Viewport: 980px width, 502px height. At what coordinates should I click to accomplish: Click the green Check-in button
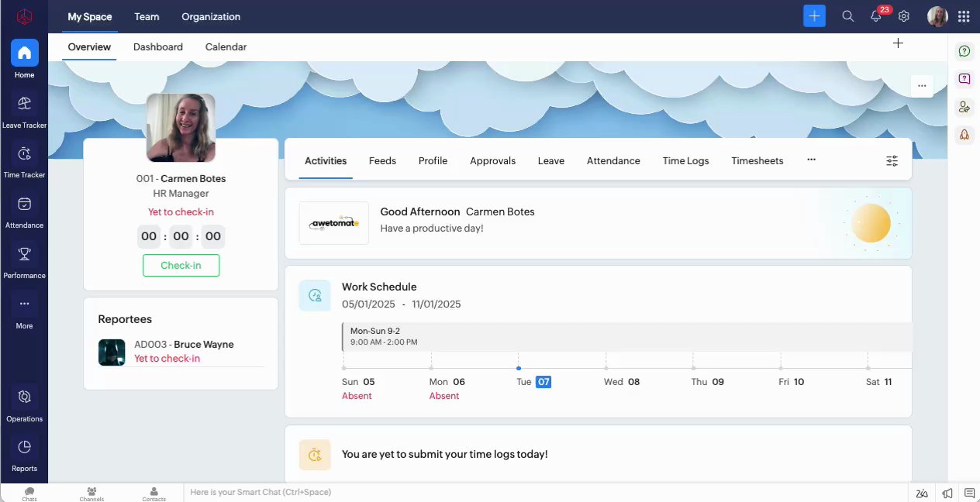[181, 265]
